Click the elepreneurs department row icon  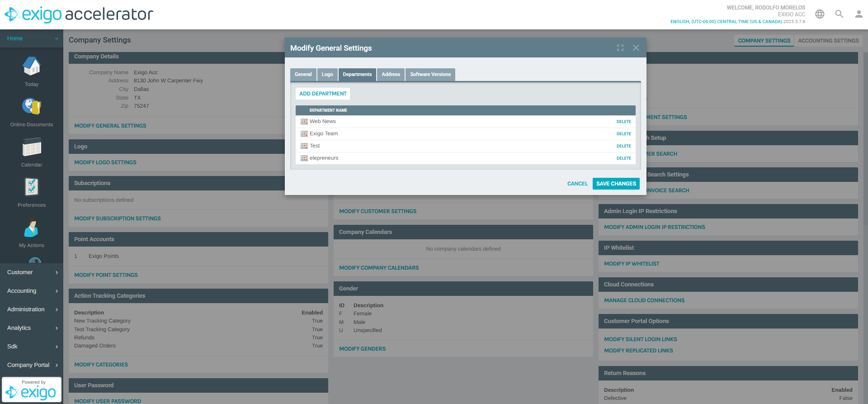click(x=304, y=158)
